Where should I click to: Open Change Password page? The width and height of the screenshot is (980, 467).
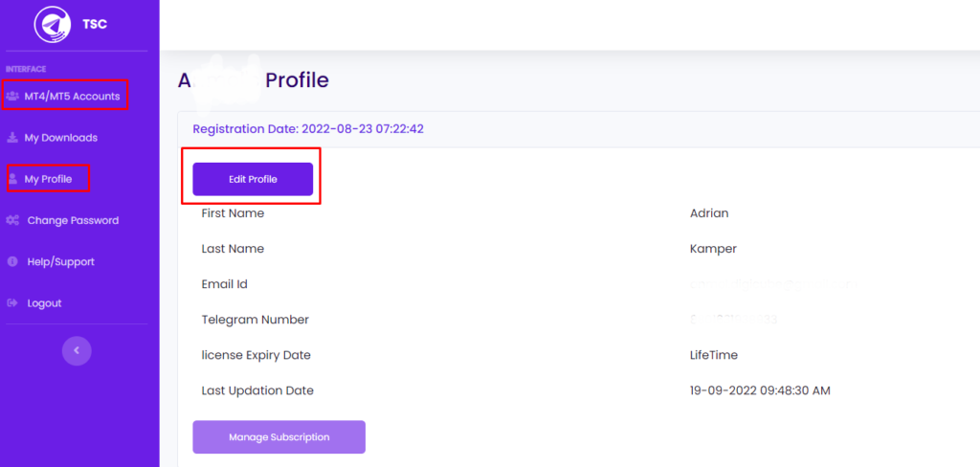(x=73, y=220)
